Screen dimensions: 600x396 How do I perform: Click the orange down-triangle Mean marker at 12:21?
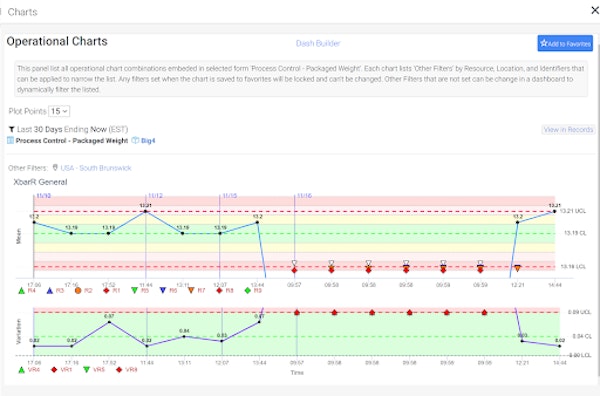[517, 269]
